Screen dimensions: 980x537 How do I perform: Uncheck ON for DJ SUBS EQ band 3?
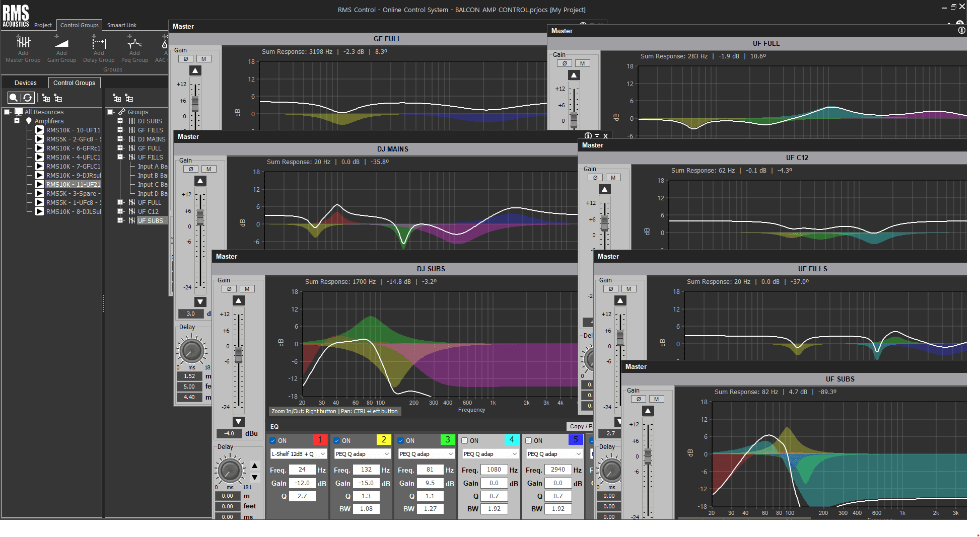[x=401, y=441]
